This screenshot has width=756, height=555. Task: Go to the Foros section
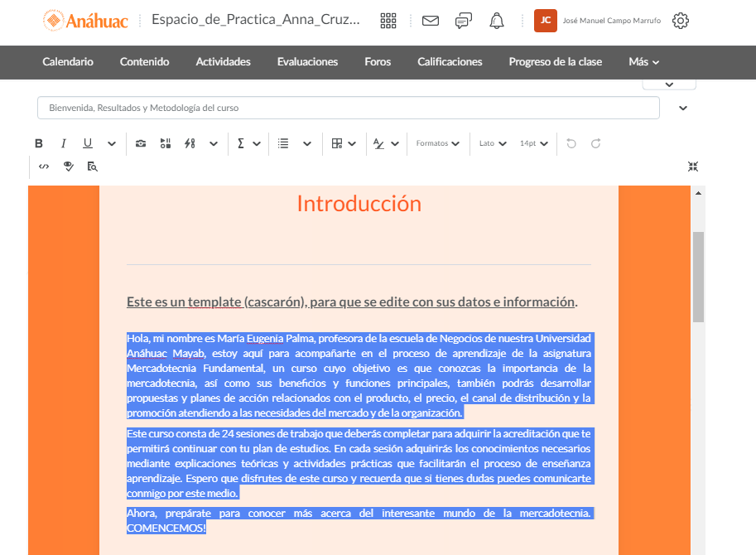378,62
